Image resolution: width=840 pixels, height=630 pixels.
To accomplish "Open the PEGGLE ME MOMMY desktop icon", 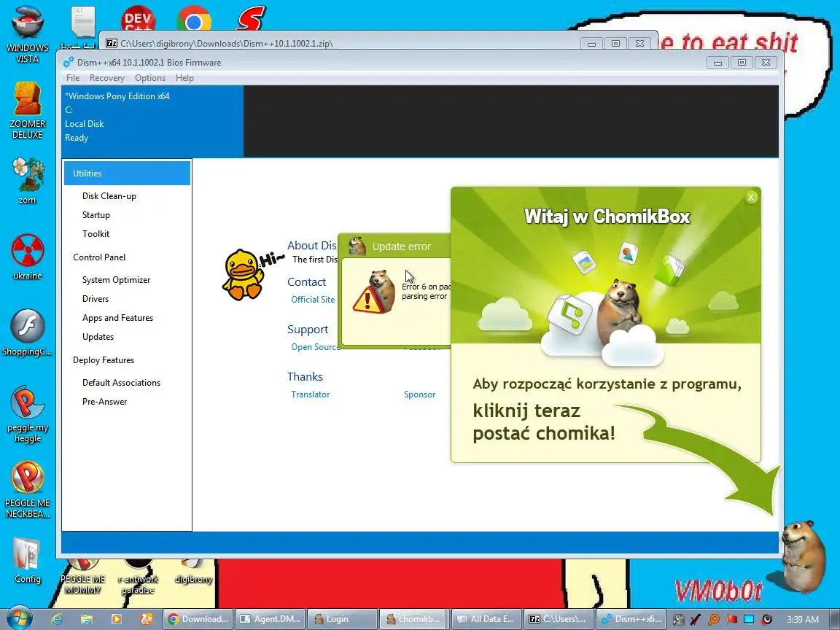I will pyautogui.click(x=82, y=577).
